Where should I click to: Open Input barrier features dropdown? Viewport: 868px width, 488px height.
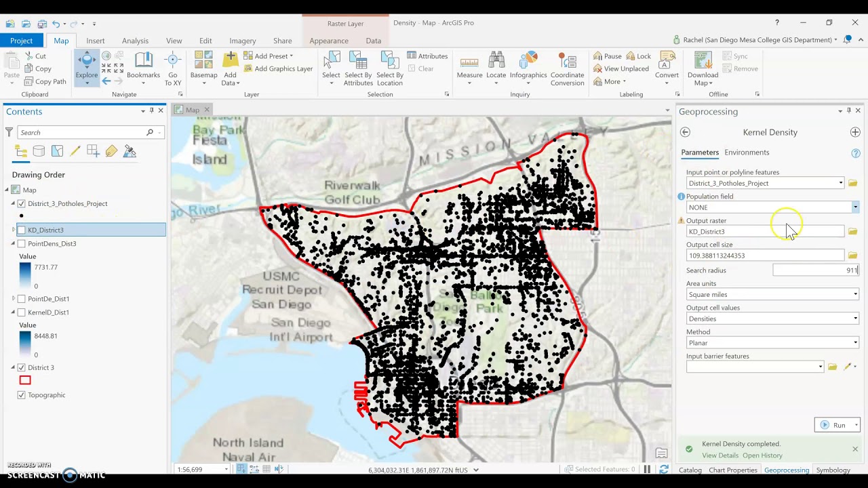pos(821,367)
